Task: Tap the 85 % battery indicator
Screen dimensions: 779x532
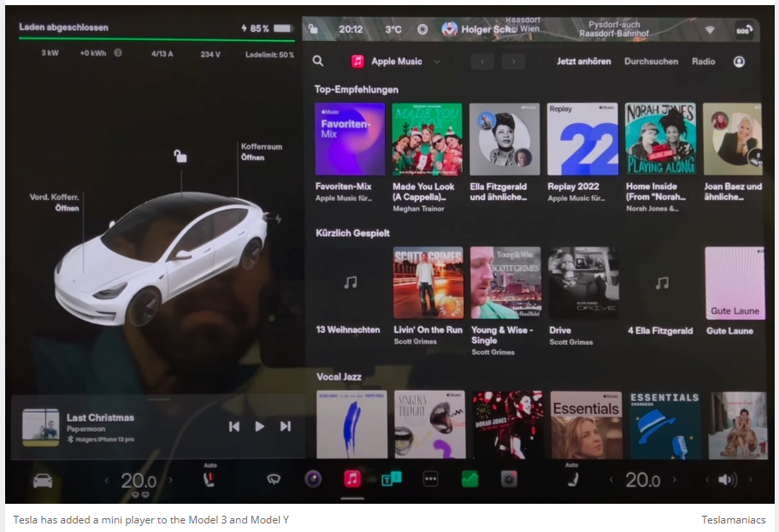Action: click(x=268, y=28)
